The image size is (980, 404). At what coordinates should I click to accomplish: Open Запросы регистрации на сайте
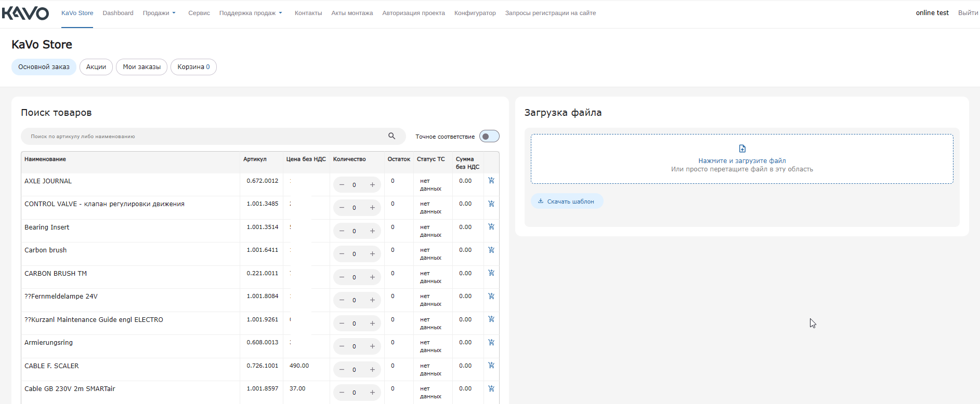pos(551,13)
